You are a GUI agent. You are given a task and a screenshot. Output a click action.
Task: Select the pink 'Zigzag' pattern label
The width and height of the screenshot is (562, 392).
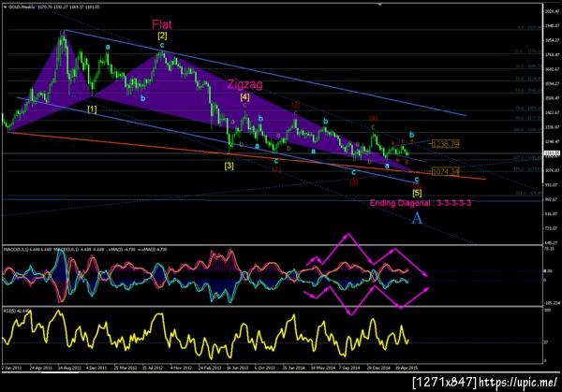point(244,84)
